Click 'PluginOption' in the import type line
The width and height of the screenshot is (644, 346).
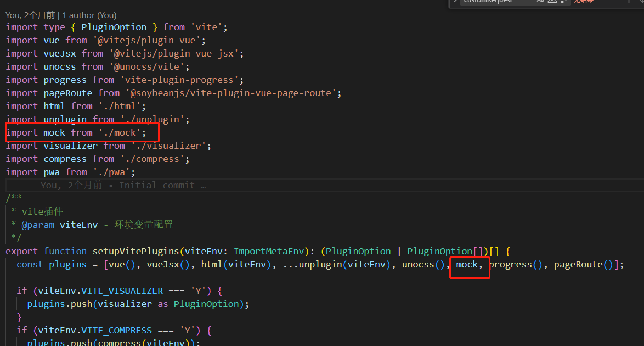click(114, 27)
